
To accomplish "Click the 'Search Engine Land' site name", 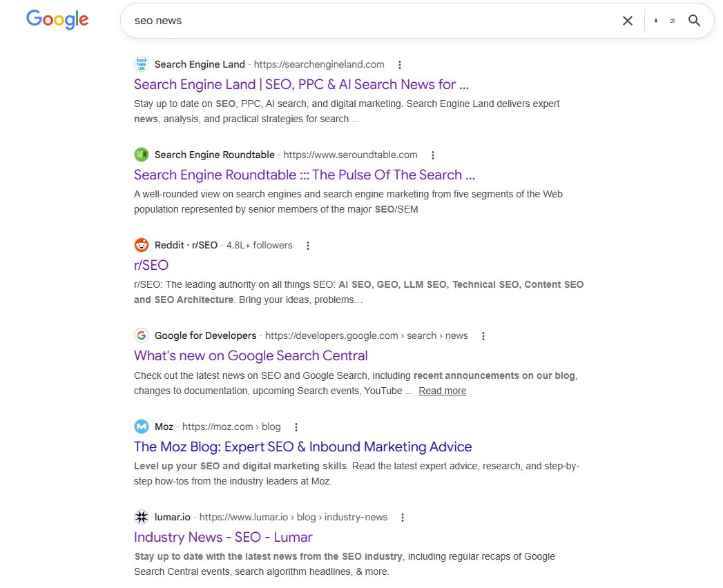I will [200, 64].
